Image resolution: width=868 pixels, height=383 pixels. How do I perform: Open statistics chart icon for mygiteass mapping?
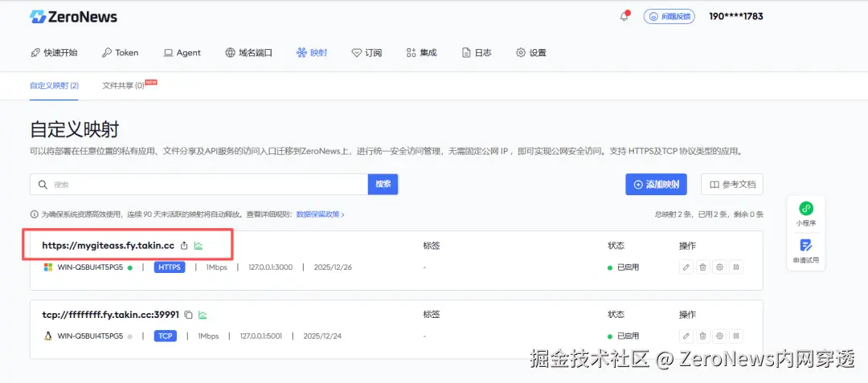[x=199, y=246]
